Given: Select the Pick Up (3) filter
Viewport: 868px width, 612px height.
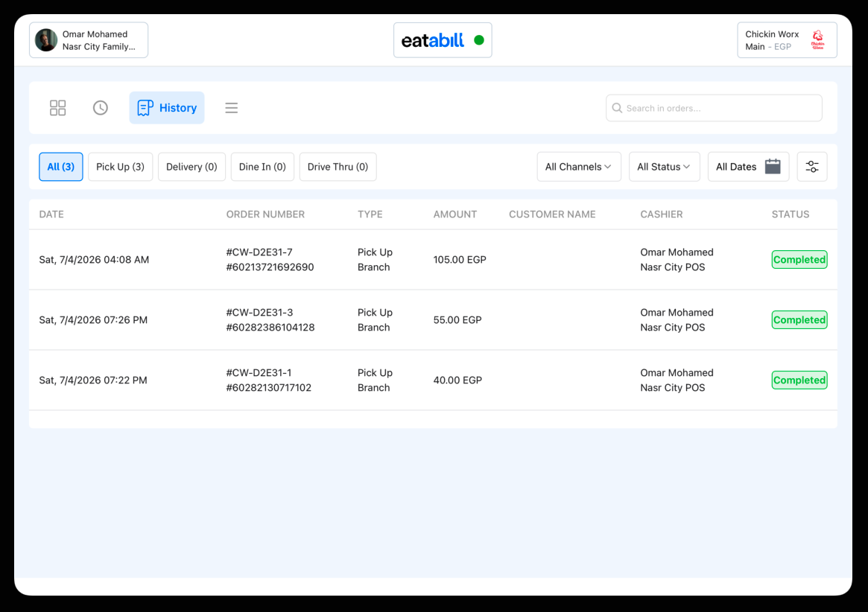Looking at the screenshot, I should [x=120, y=167].
